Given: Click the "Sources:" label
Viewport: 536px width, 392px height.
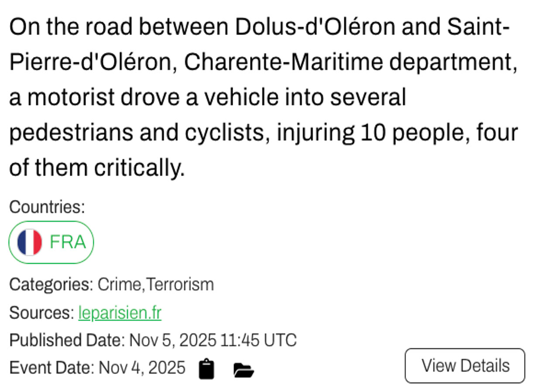Looking at the screenshot, I should [42, 313].
